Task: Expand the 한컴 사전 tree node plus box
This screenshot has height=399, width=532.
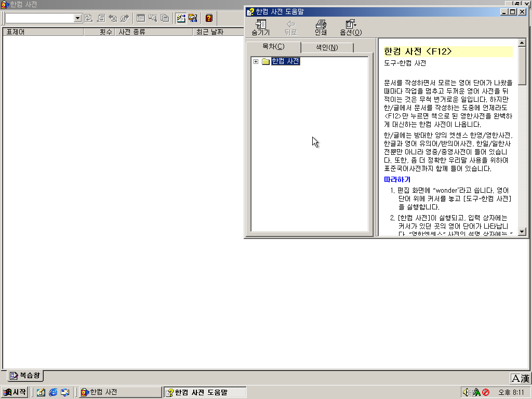Action: (x=256, y=61)
